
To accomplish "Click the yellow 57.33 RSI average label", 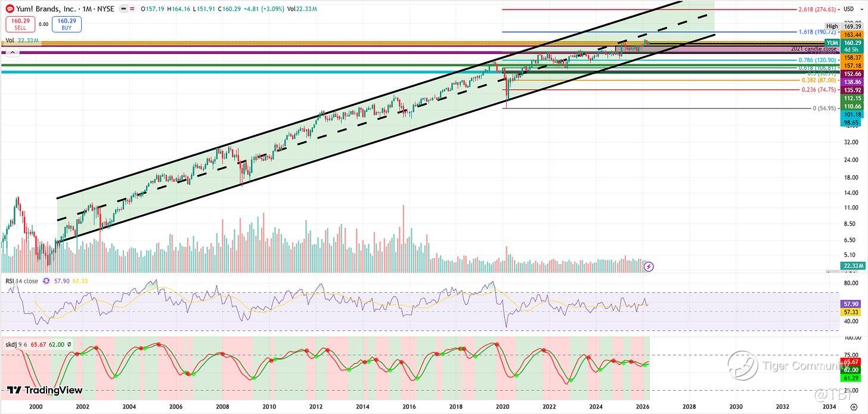I will (852, 312).
